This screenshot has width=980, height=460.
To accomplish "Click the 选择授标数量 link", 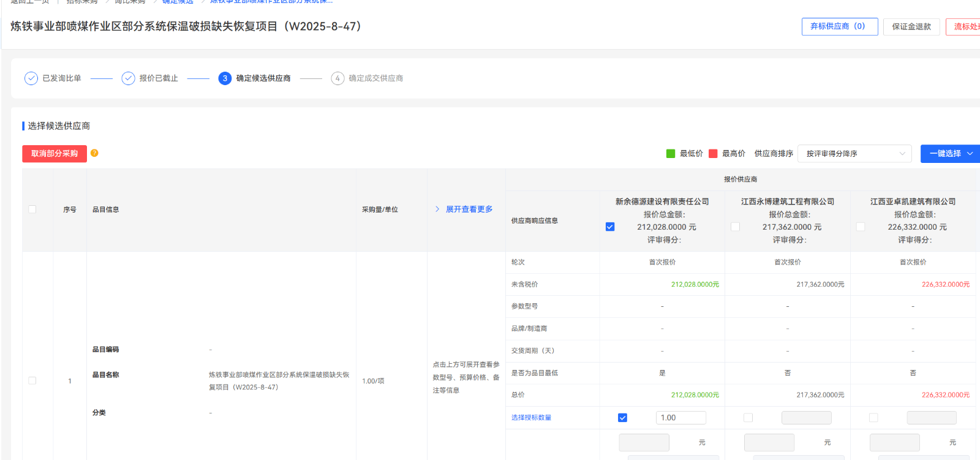I will tap(531, 418).
